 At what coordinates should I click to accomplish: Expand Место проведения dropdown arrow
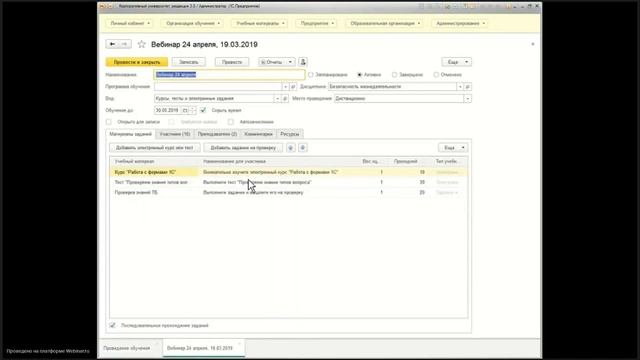tap(468, 98)
